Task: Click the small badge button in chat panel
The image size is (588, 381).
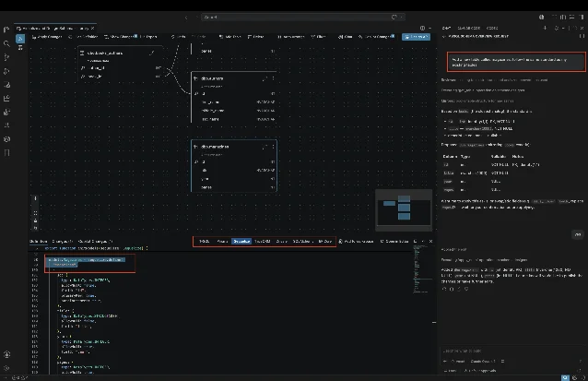Action: click(578, 234)
